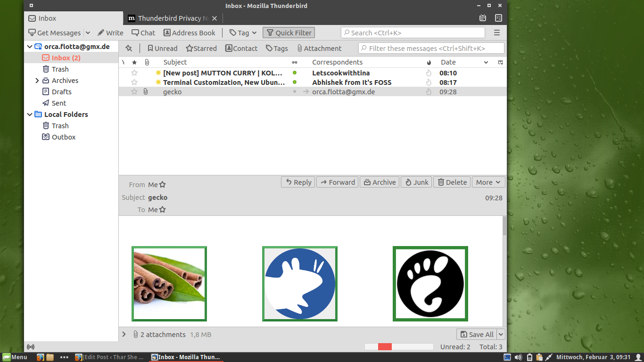Open the calendar tab icon
The width and height of the screenshot is (644, 362).
pos(483,18)
